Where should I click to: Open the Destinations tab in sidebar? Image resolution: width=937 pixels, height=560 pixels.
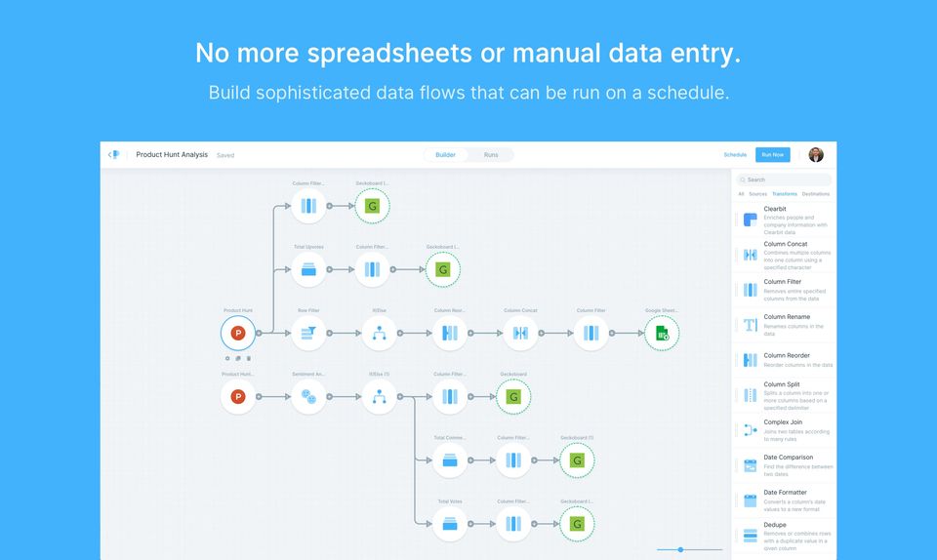[x=815, y=194]
